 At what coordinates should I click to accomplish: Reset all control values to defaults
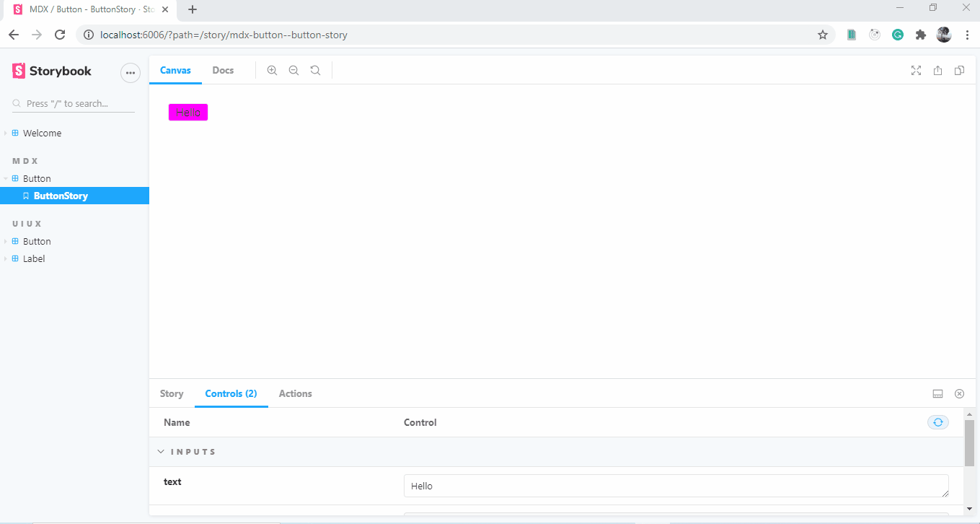(x=937, y=422)
